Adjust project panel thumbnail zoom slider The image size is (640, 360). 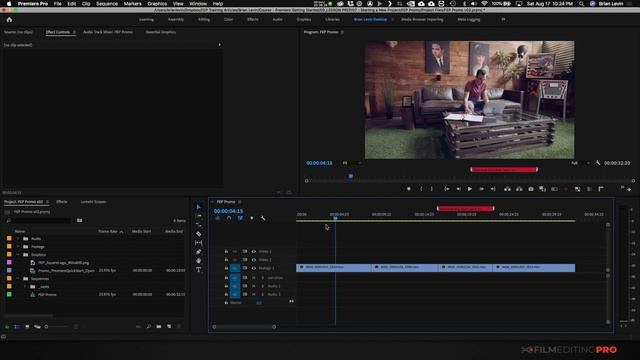click(56, 327)
